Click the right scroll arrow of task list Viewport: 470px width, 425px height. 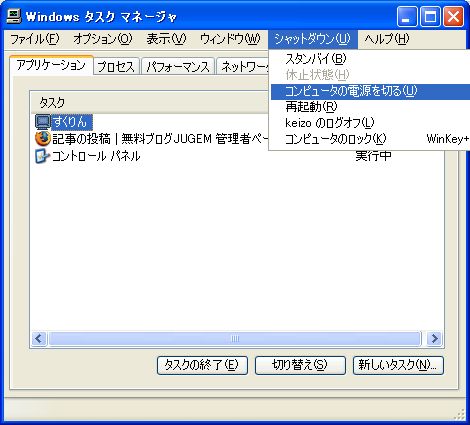[434, 339]
